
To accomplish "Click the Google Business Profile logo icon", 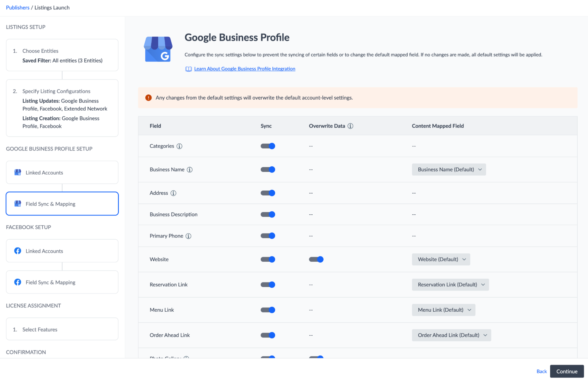I will (158, 49).
